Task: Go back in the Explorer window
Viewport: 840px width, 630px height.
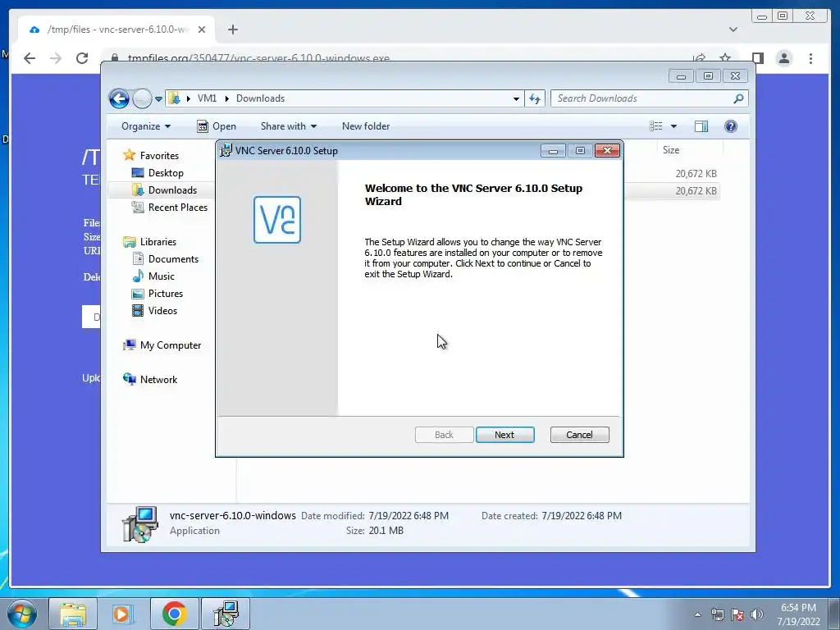Action: click(119, 98)
